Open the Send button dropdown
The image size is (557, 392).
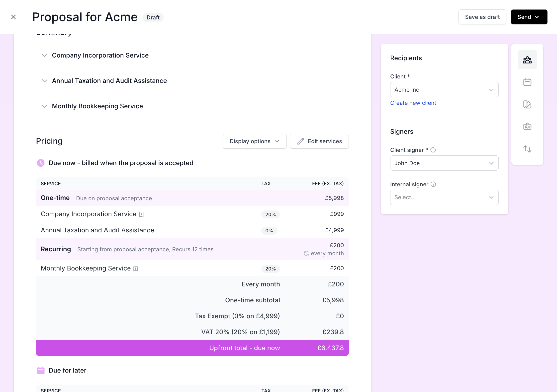coord(529,17)
